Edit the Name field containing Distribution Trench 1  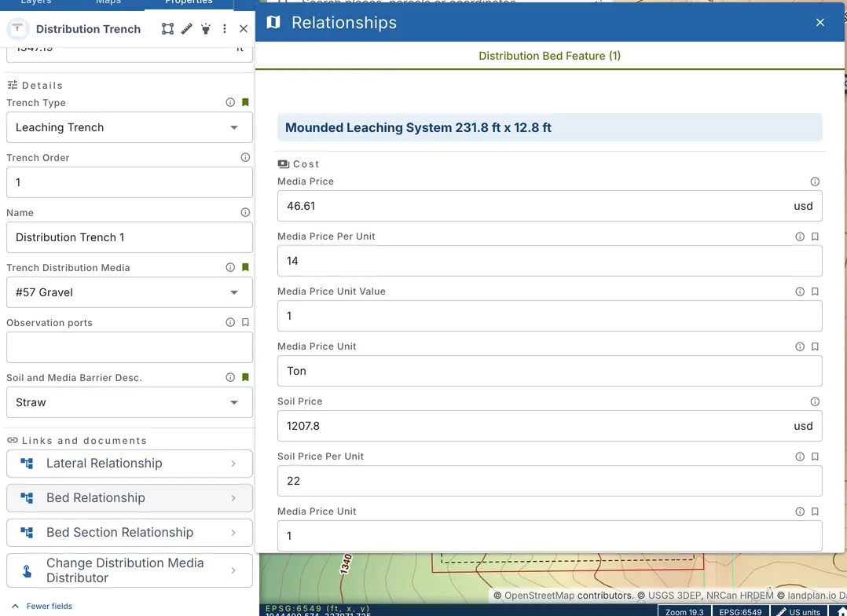click(x=130, y=237)
